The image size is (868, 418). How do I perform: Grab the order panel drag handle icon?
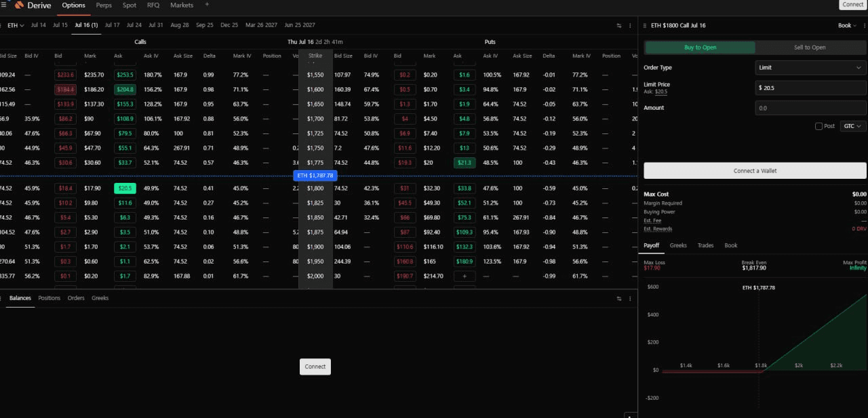pos(644,25)
